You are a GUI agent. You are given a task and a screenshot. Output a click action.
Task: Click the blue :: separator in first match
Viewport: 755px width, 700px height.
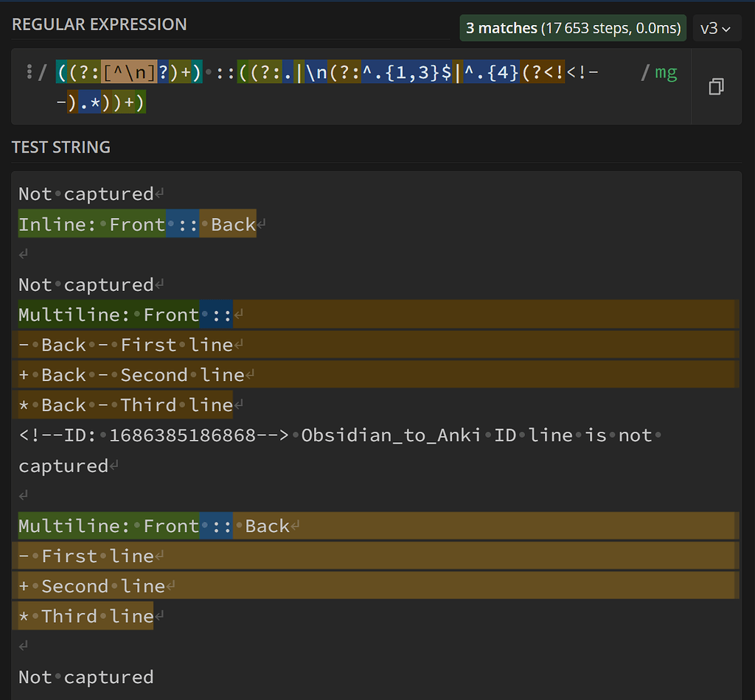184,224
